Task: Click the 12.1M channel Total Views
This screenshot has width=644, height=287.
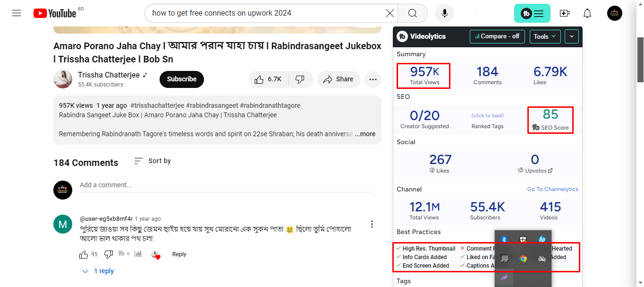Action: (x=424, y=211)
